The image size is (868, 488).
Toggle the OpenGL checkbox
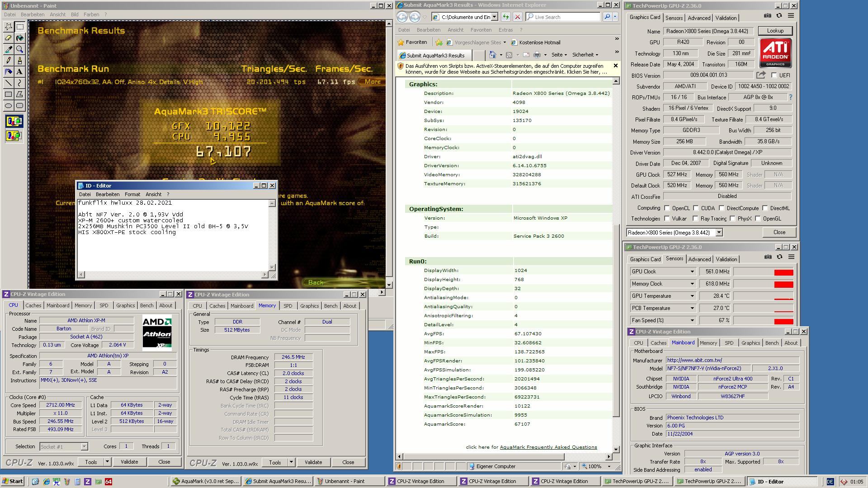click(x=758, y=219)
